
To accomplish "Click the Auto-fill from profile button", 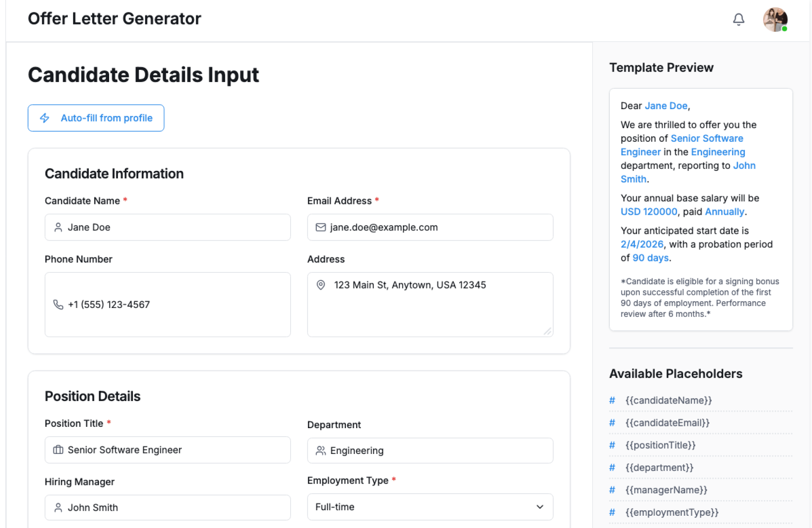I will click(x=96, y=118).
